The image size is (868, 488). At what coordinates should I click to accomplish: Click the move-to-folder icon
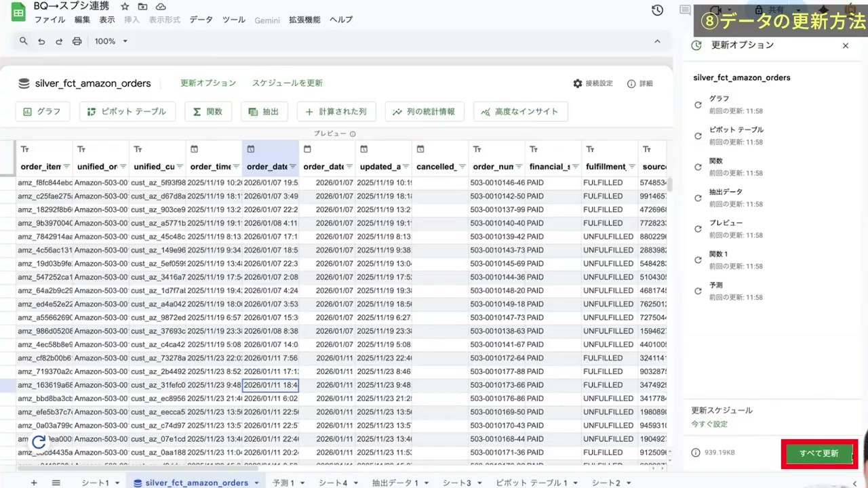(x=143, y=7)
